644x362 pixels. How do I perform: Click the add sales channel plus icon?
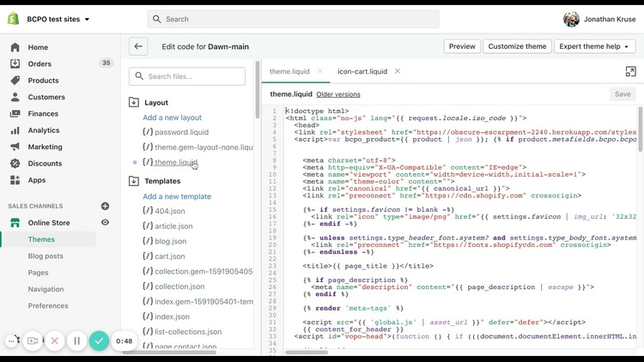click(x=105, y=206)
